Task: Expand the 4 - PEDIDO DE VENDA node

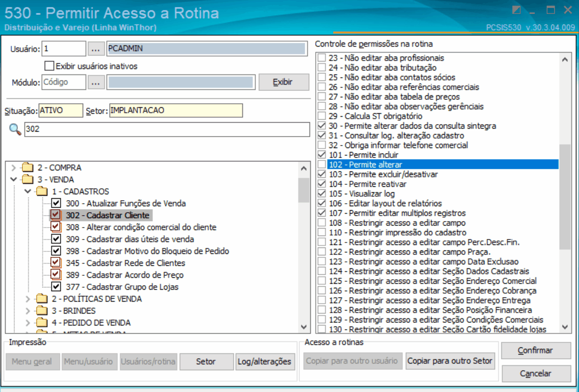Action: click(28, 322)
